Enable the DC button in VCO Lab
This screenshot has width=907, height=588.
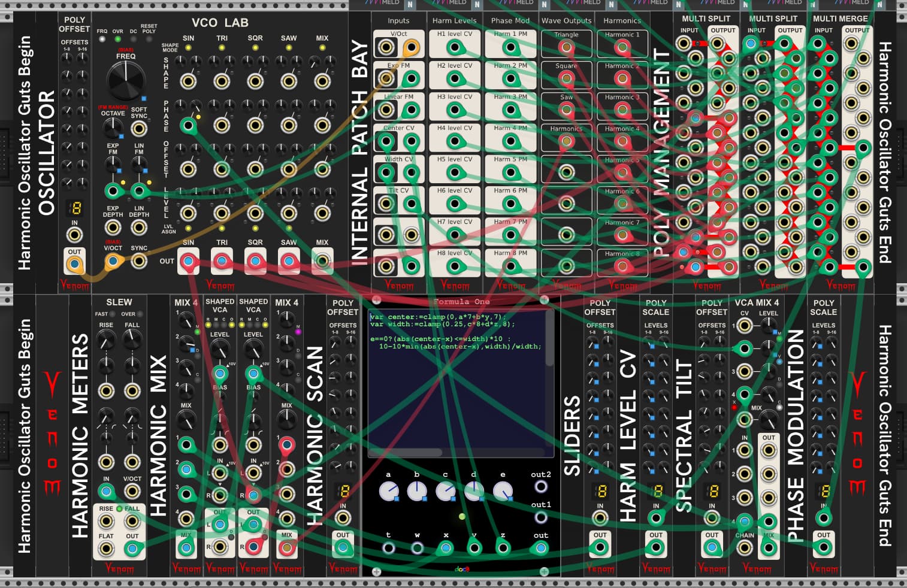[x=133, y=40]
